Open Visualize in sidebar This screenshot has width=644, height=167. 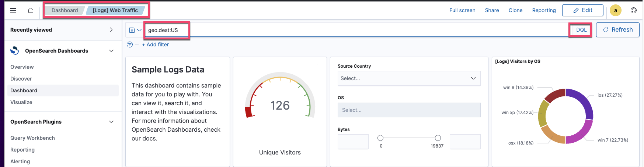21,102
